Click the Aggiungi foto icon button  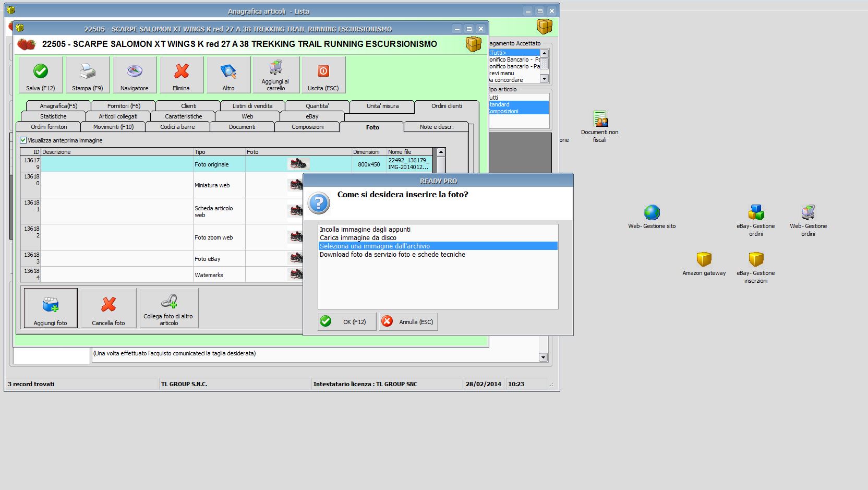tap(51, 308)
